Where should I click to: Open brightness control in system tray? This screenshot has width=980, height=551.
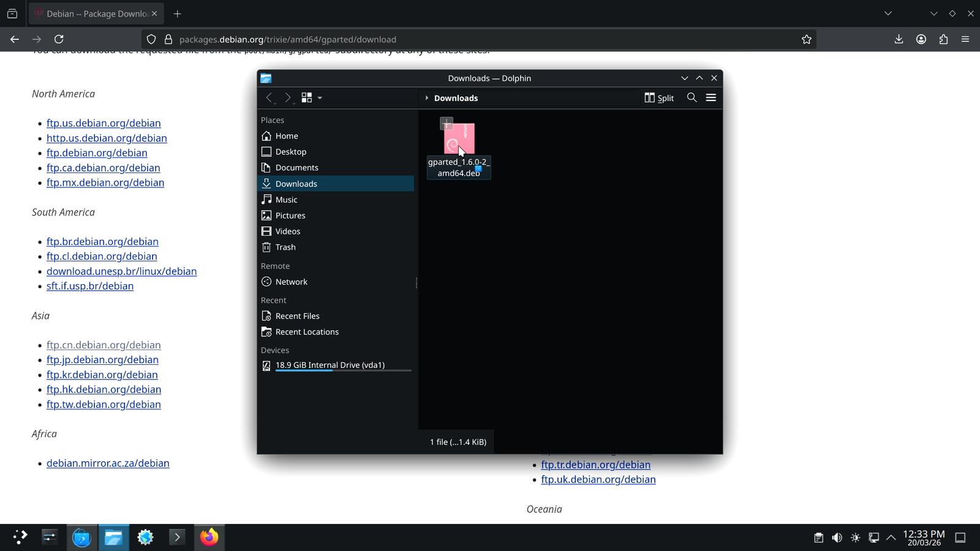click(x=855, y=538)
